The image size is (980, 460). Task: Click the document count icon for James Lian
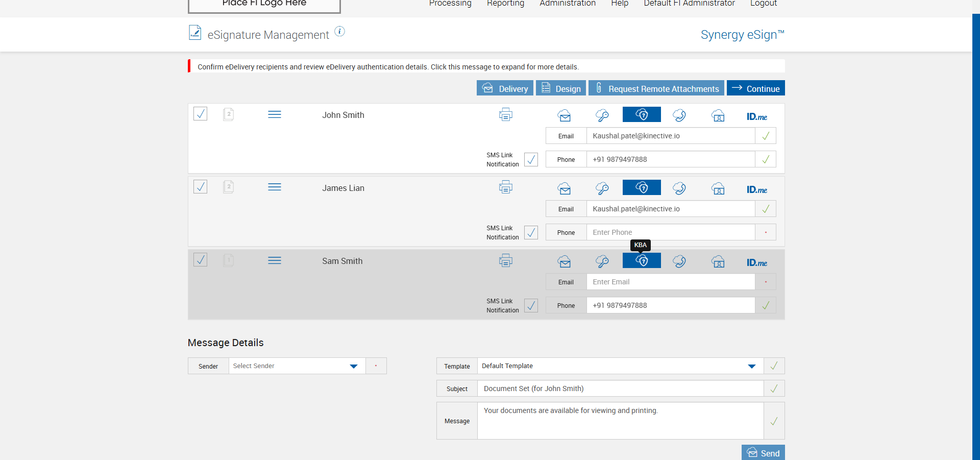[x=229, y=187]
